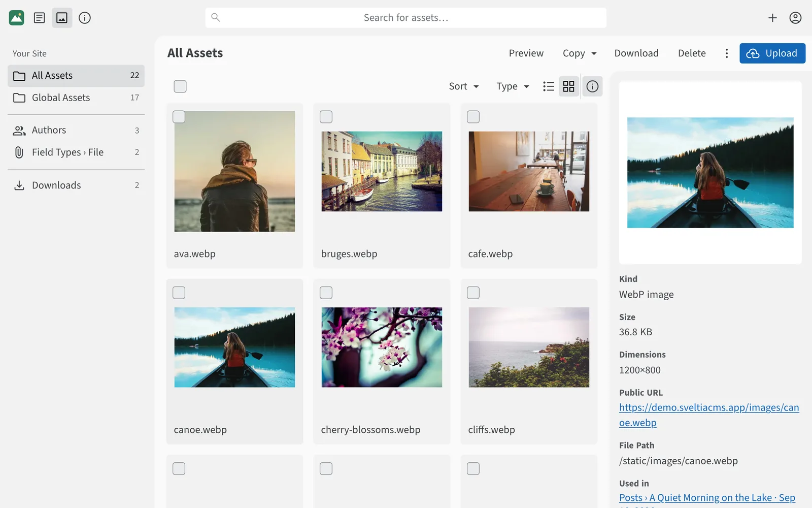Screen dimensions: 812x508
Task: Open the canoe.webp public URL link
Action: tap(709, 415)
